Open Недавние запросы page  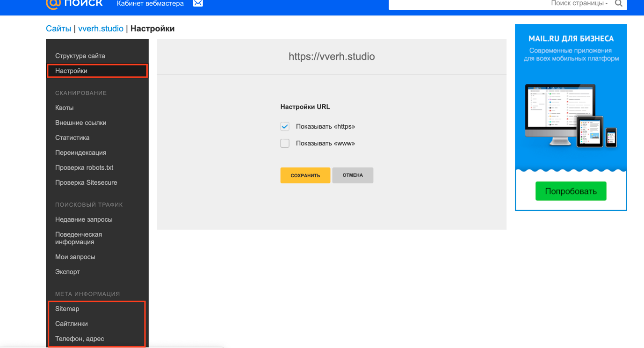click(x=84, y=219)
